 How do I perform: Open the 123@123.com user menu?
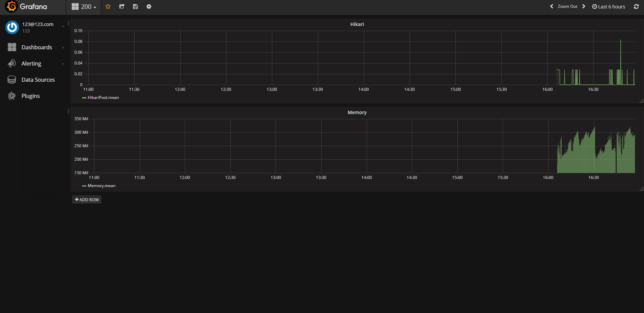[x=38, y=24]
